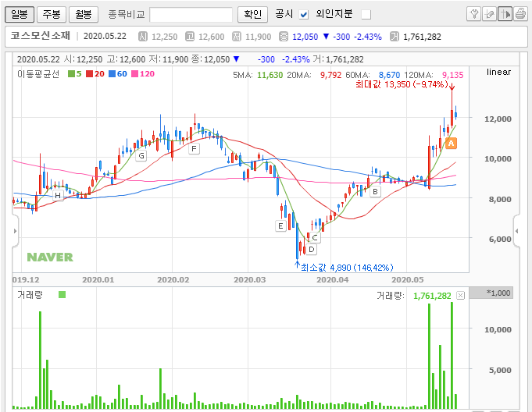The width and height of the screenshot is (532, 412).
Task: Toggle the 5-day moving average line
Action: (75, 74)
